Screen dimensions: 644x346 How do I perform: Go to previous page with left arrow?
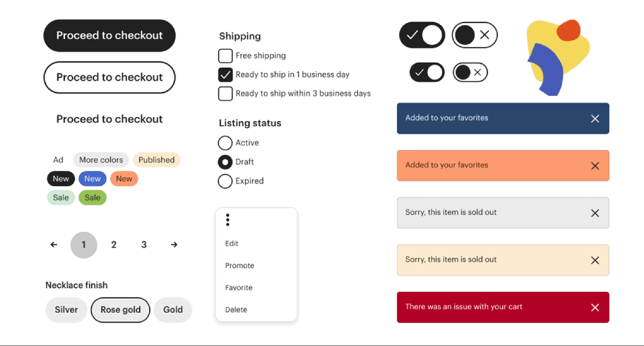pos(54,245)
